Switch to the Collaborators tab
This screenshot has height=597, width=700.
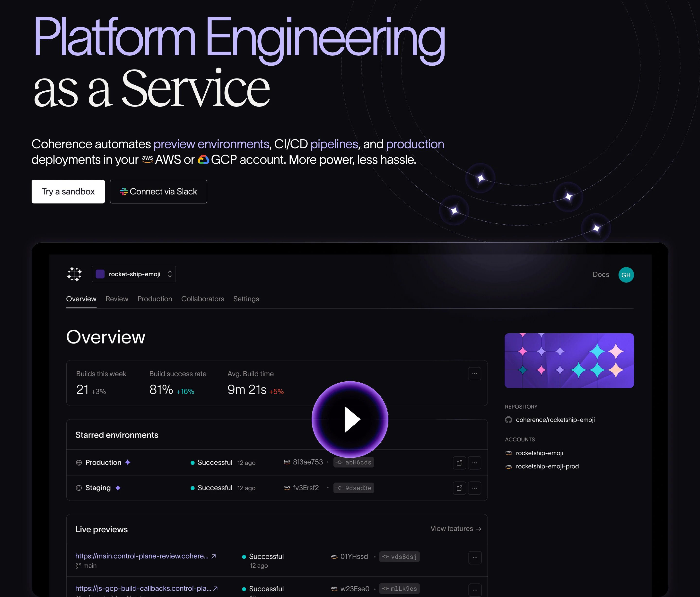point(203,299)
